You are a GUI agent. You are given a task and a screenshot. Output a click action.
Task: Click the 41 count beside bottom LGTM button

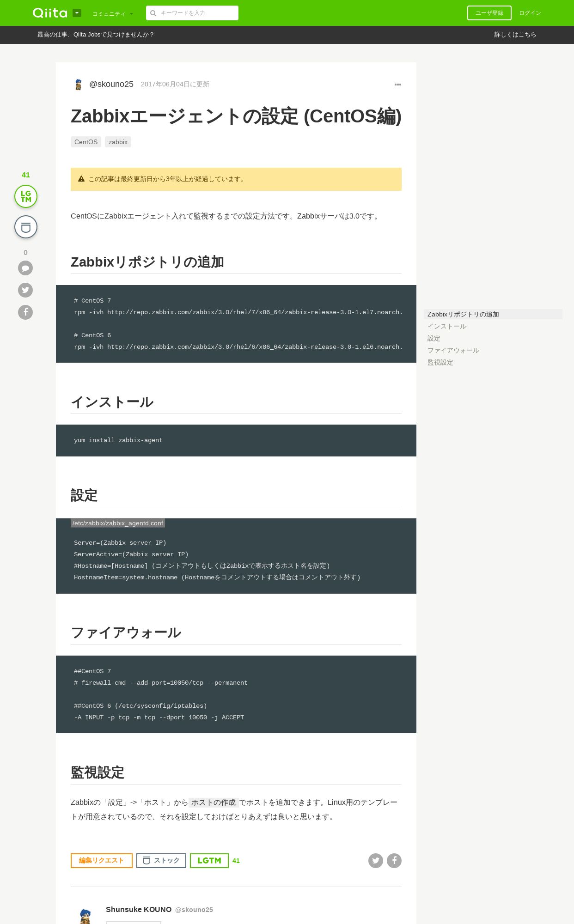coord(236,861)
